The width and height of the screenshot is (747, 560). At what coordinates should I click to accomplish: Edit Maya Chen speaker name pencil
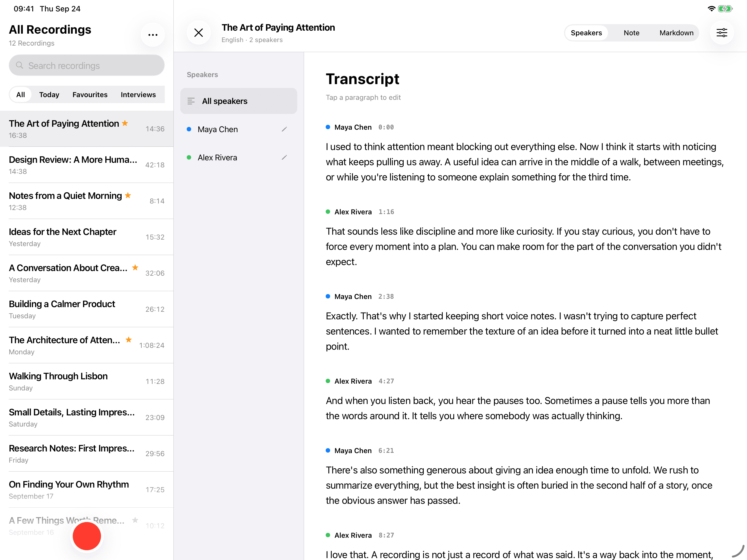coord(284,129)
